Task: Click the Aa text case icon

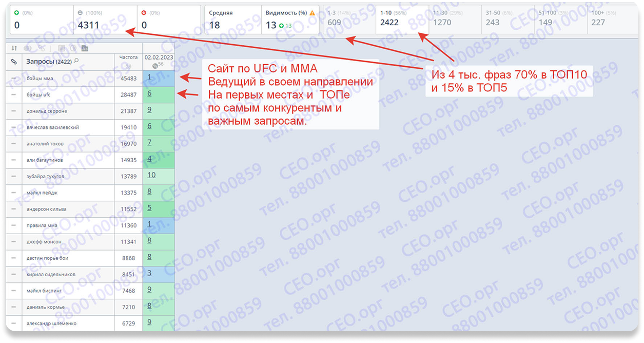Action: click(85, 48)
